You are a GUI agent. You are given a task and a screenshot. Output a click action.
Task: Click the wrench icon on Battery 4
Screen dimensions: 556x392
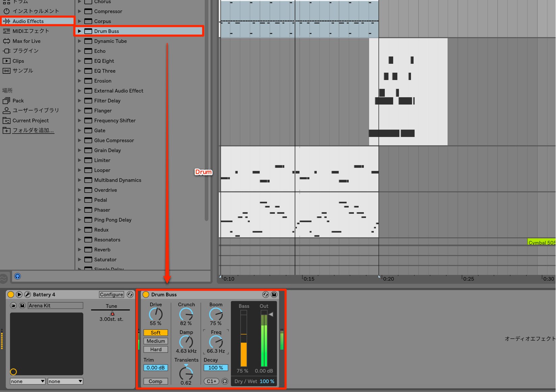[28, 294]
